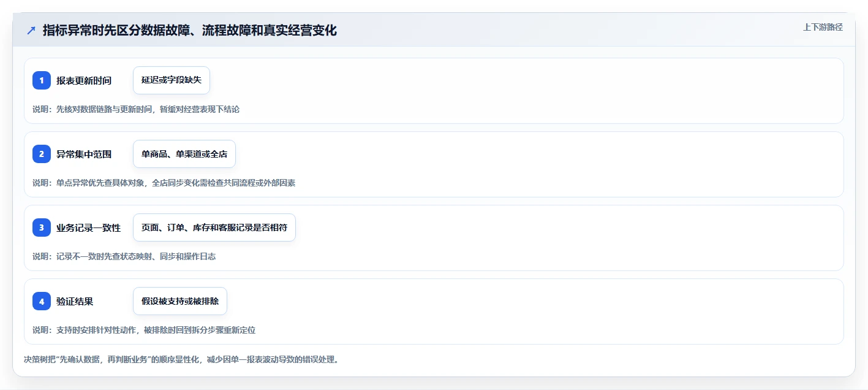
Task: Click the 上下游路径 label
Action: 823,27
